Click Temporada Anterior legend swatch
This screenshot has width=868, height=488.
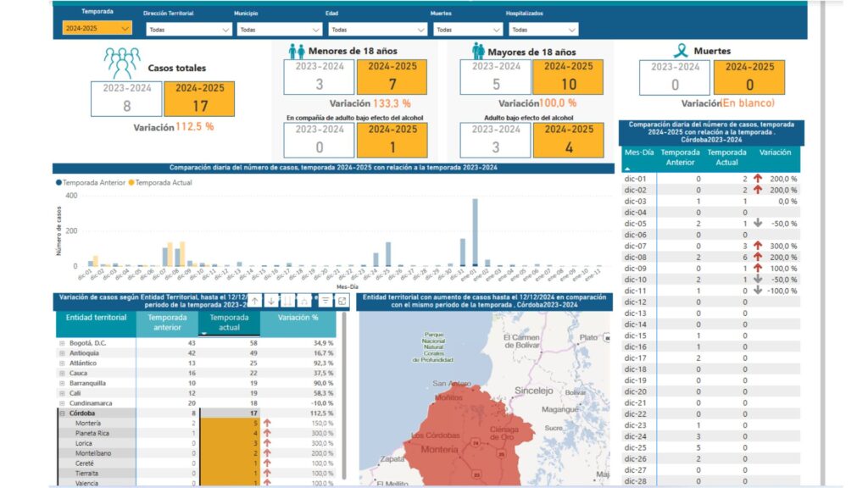(x=58, y=182)
